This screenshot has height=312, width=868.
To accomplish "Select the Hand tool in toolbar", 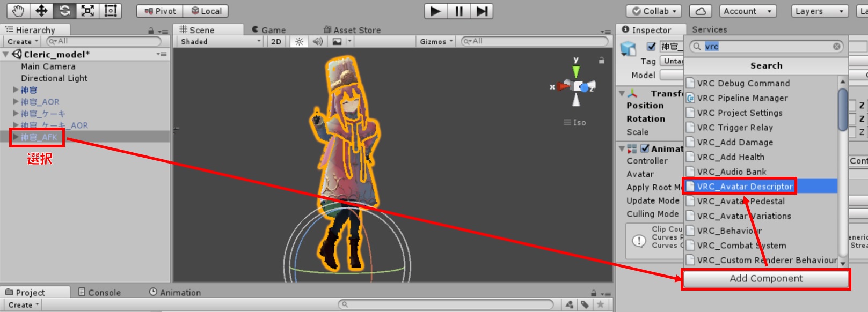I will (18, 11).
